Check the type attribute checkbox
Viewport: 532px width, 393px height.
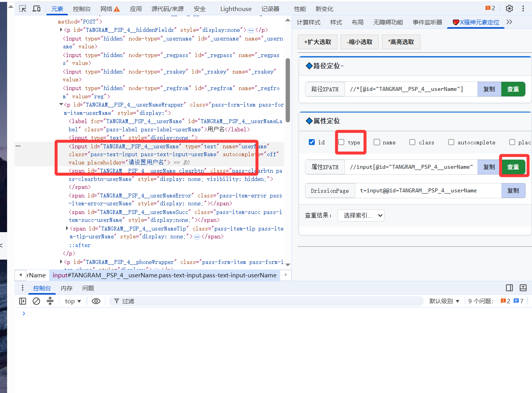point(341,142)
